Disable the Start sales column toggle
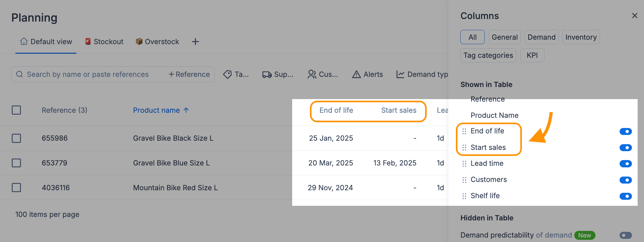The image size is (644, 242). pos(626,148)
